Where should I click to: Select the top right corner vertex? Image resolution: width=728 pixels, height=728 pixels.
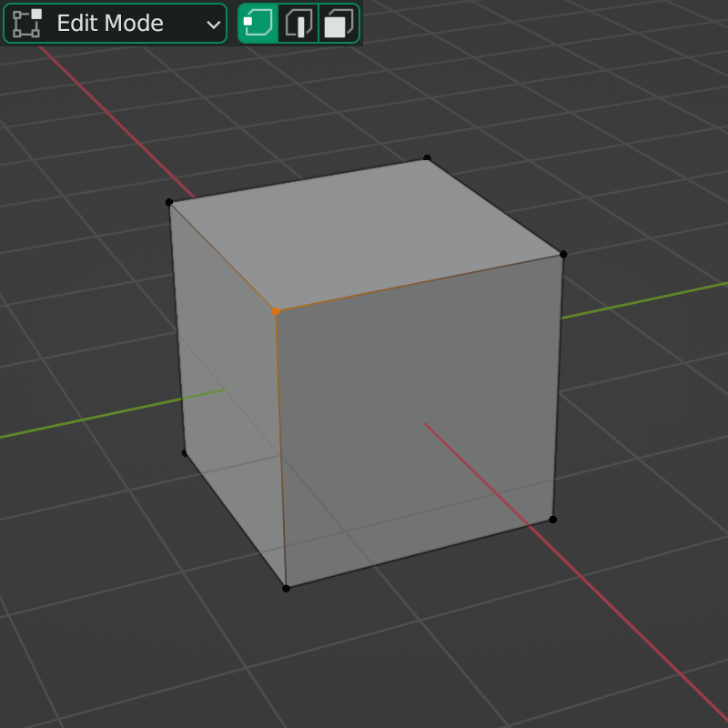click(x=563, y=254)
